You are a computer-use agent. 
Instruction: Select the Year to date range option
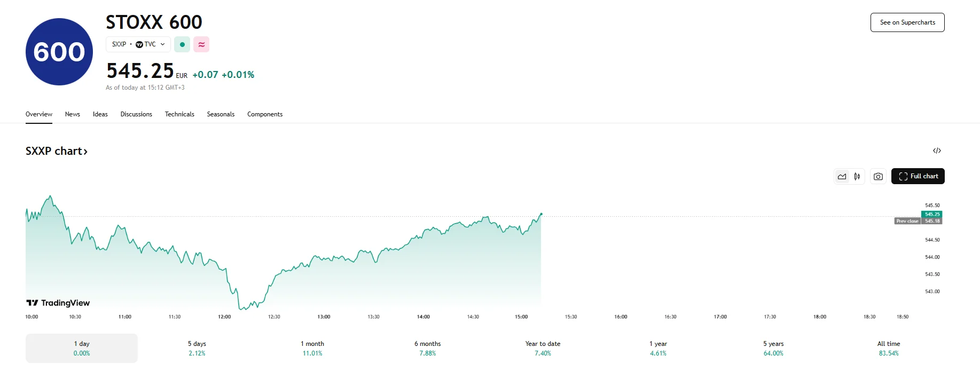543,348
